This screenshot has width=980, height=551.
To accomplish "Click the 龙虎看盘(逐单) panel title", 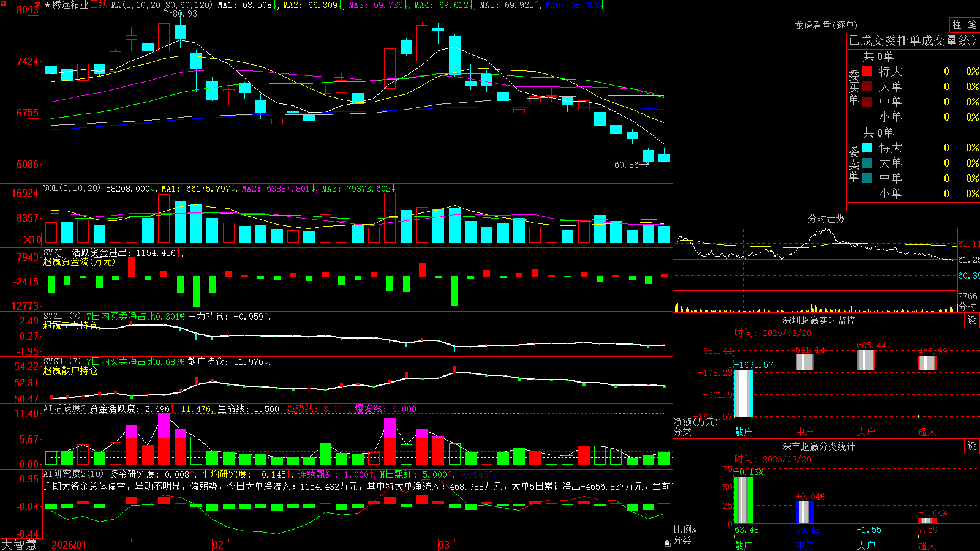I will 826,25.
